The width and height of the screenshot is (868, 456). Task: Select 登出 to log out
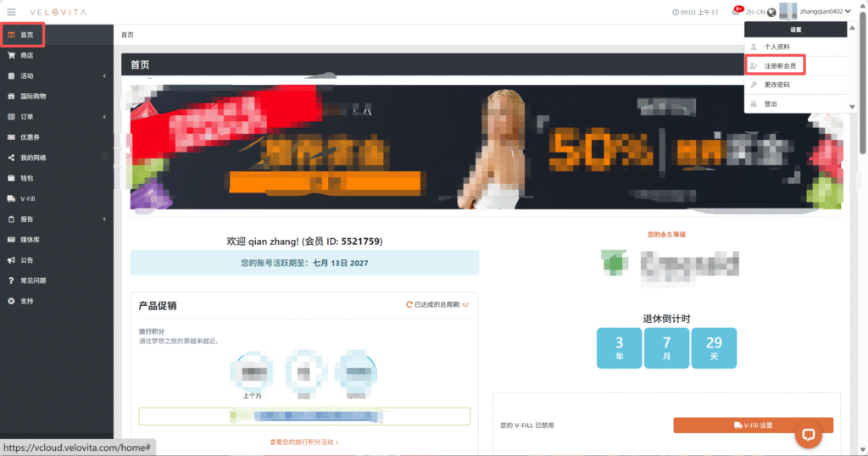tap(770, 103)
